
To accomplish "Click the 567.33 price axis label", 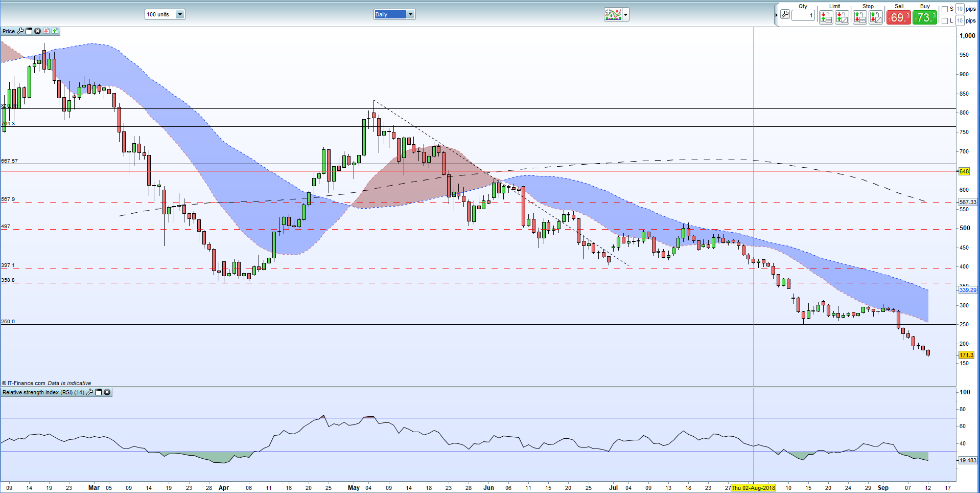I will 967,202.
